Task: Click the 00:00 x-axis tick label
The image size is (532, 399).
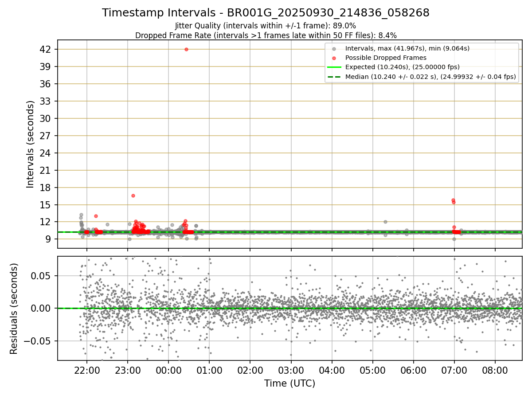Action: click(x=168, y=371)
